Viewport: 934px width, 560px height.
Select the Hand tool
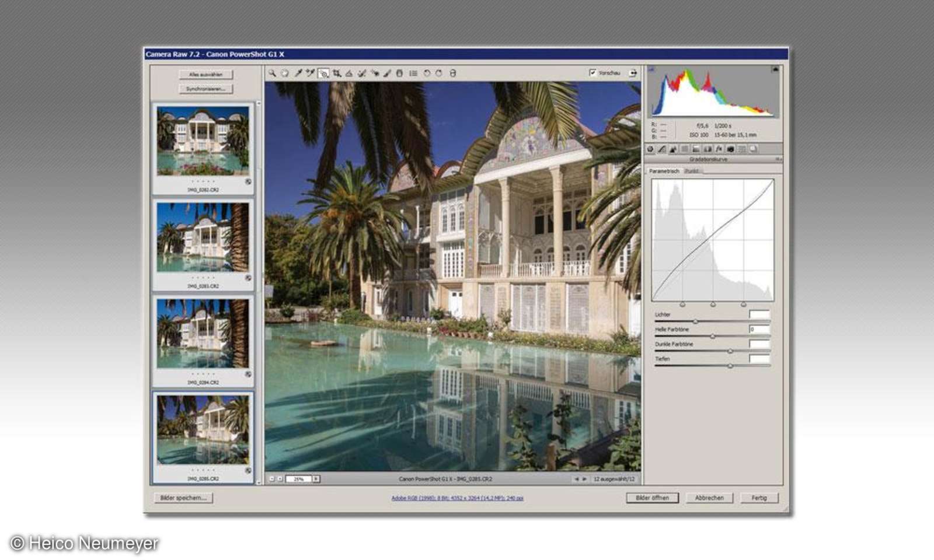pyautogui.click(x=284, y=73)
